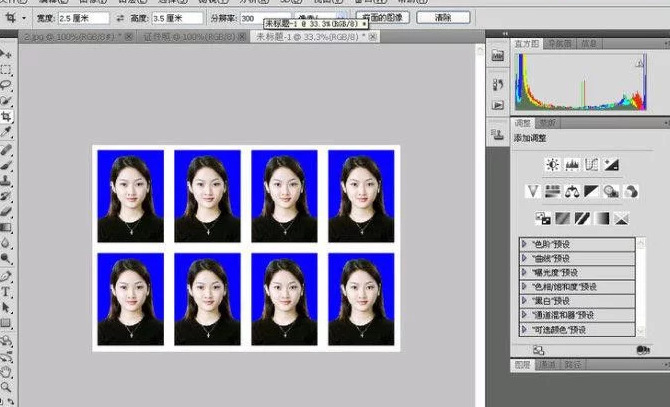Select the Quick Selection tool

click(x=6, y=101)
